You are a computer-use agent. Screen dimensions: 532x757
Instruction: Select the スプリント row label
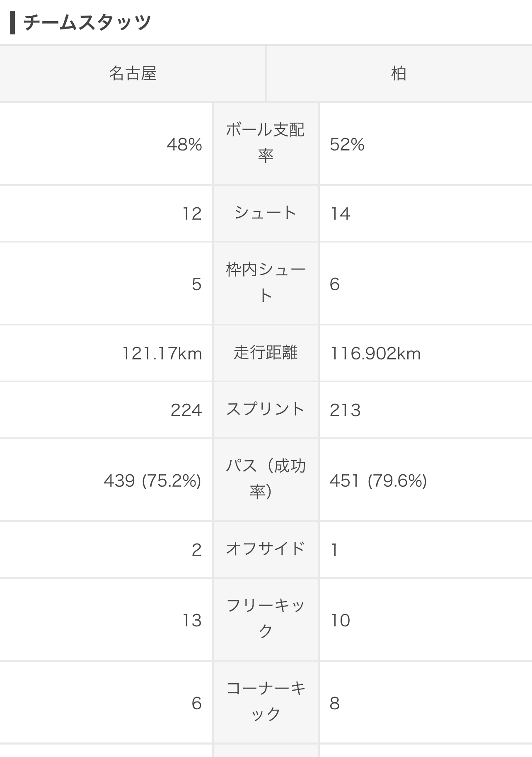pyautogui.click(x=266, y=410)
